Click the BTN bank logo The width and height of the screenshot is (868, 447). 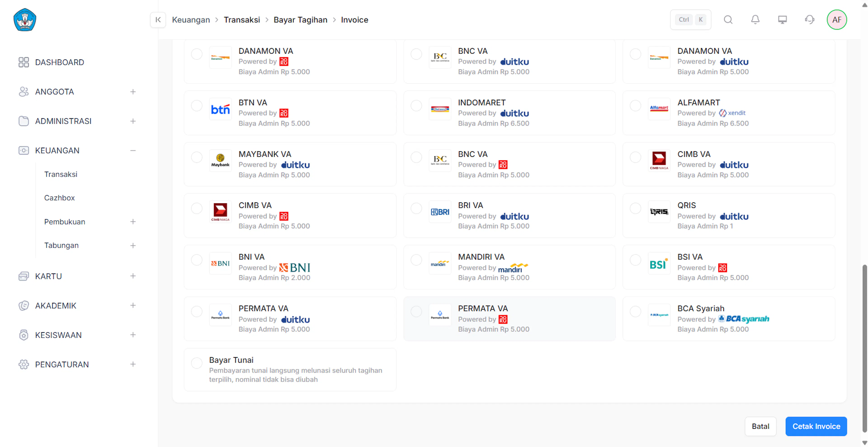click(220, 109)
